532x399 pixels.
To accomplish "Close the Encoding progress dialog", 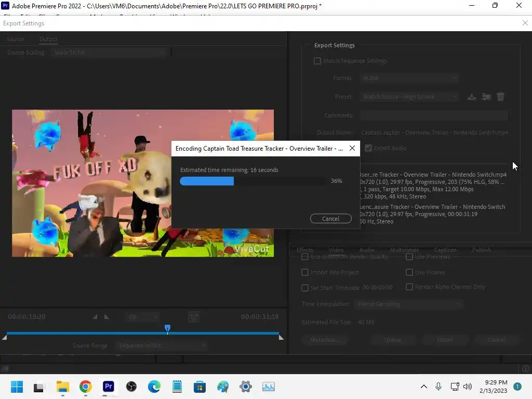I will (x=352, y=148).
